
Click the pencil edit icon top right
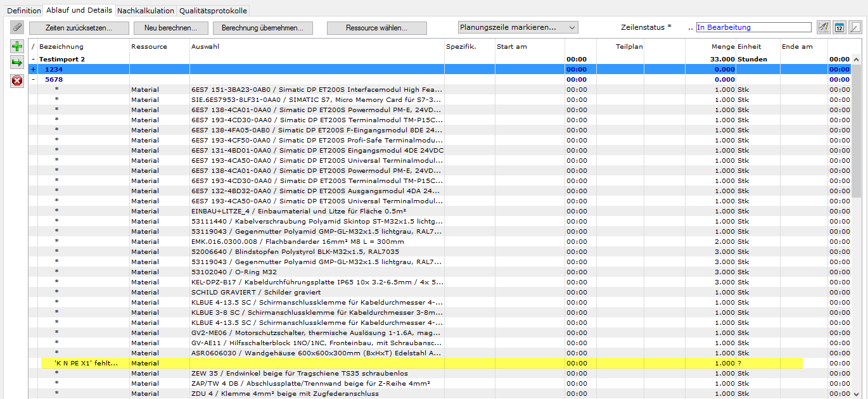tap(855, 28)
